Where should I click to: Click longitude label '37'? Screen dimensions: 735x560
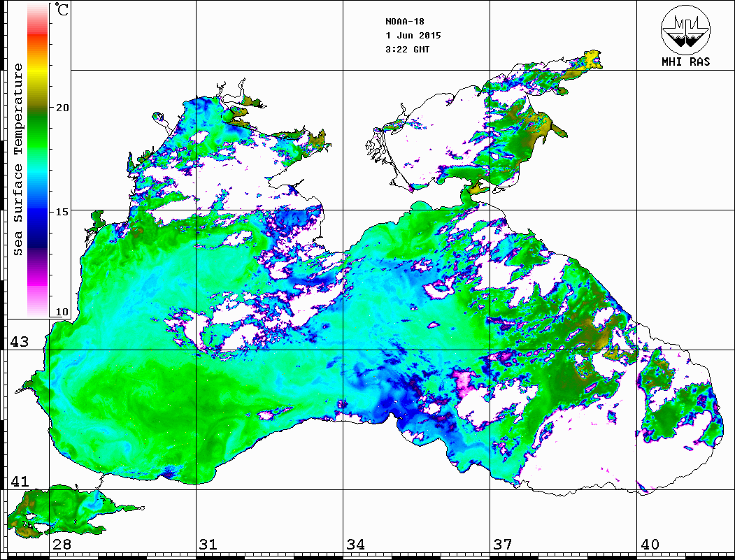[503, 544]
